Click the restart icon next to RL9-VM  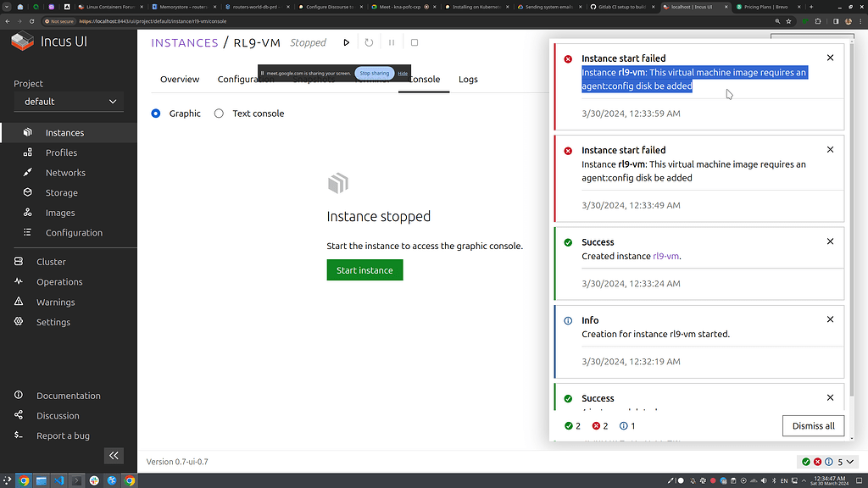point(369,42)
